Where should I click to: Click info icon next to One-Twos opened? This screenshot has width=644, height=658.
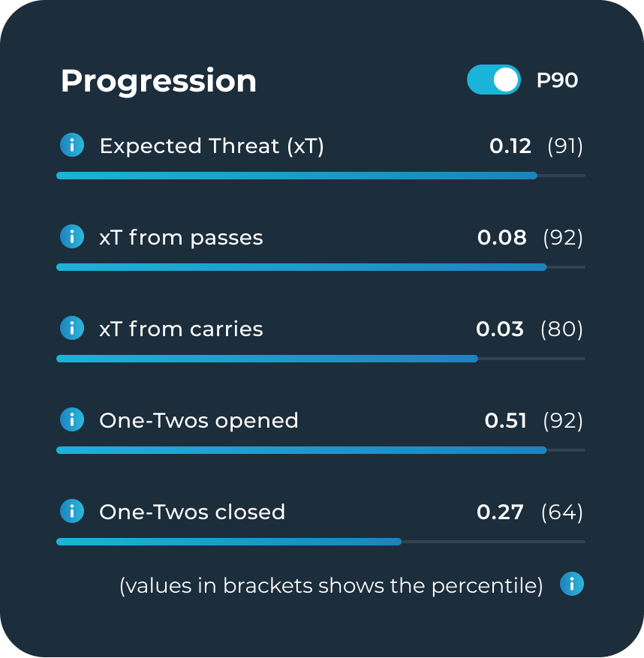(72, 419)
